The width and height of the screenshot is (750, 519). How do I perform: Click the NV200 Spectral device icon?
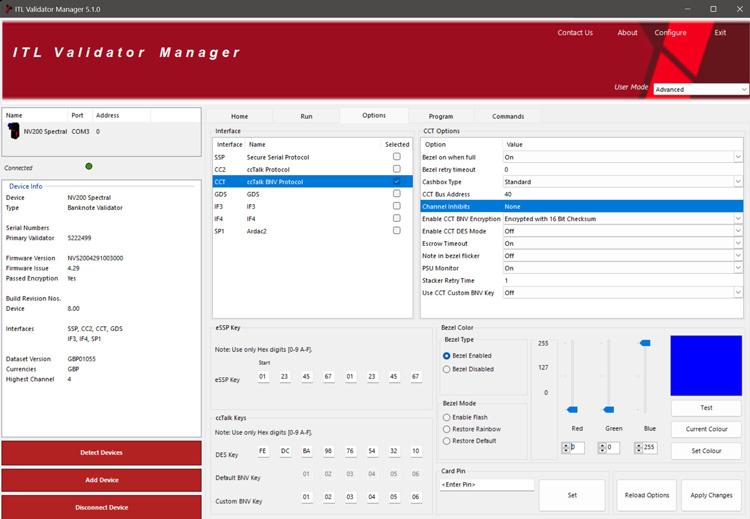[14, 131]
